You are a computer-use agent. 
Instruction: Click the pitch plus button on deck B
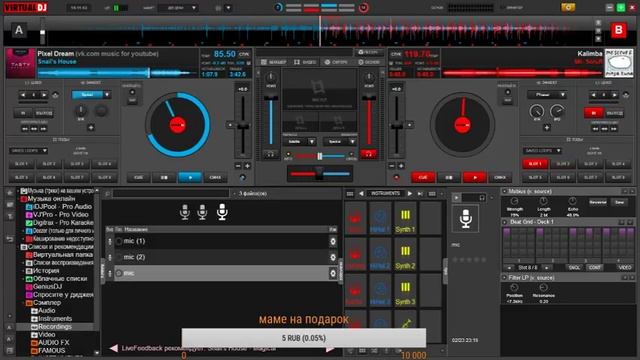401,166
